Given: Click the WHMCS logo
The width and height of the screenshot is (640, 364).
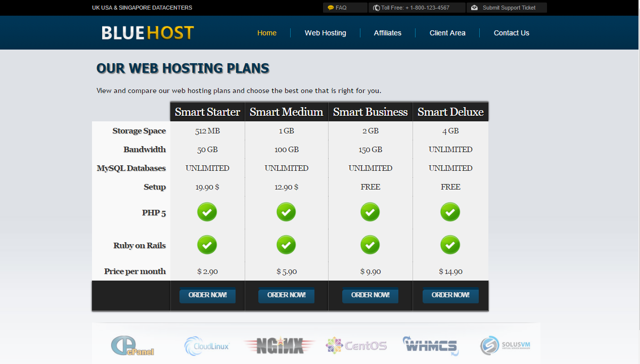Looking at the screenshot, I should point(430,346).
